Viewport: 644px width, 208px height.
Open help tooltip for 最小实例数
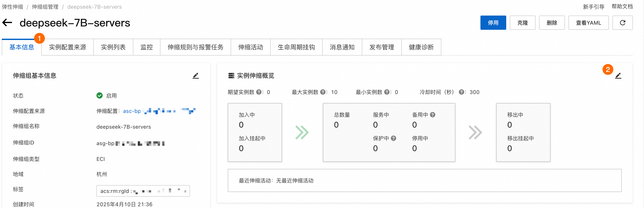pos(387,92)
